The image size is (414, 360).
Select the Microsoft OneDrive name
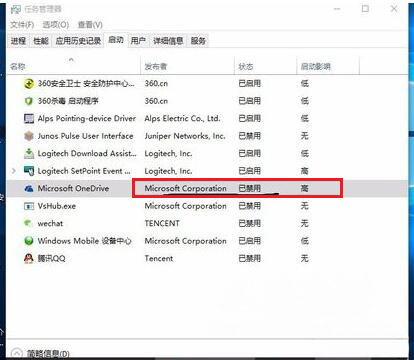pyautogui.click(x=73, y=188)
